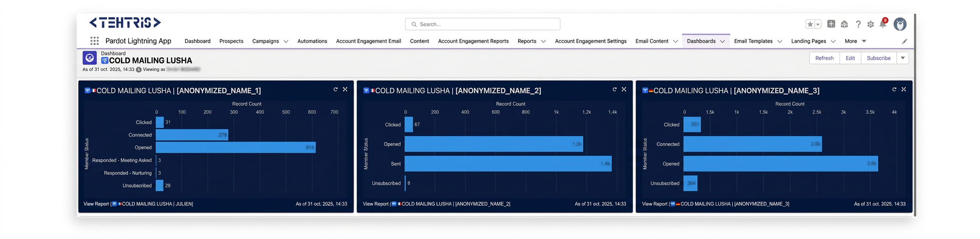Open more actions arrow next to Subscribe

[x=903, y=58]
